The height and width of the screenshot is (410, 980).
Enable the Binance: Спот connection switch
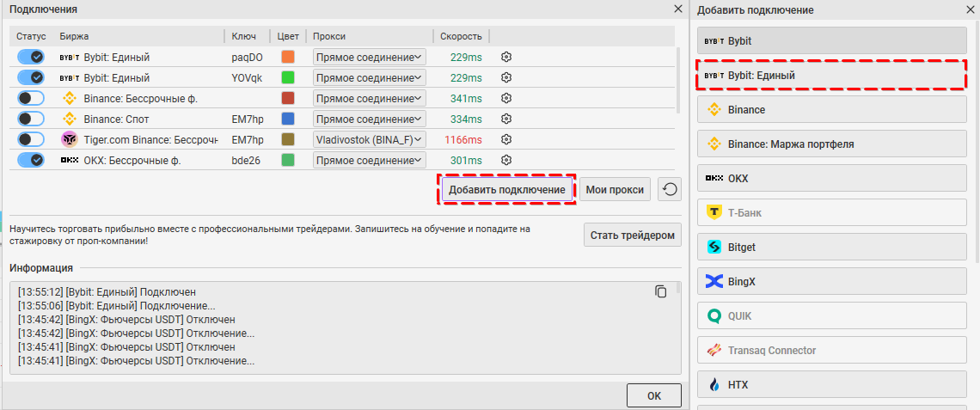point(31,119)
